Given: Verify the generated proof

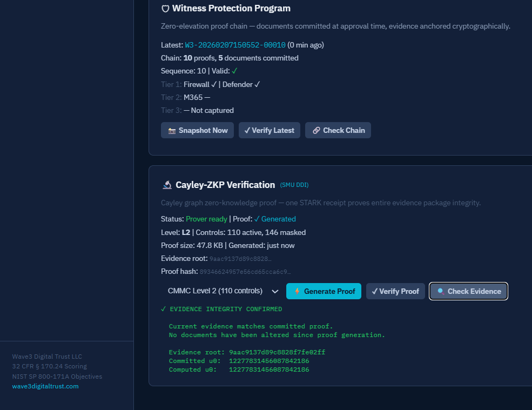Looking at the screenshot, I should [x=395, y=291].
